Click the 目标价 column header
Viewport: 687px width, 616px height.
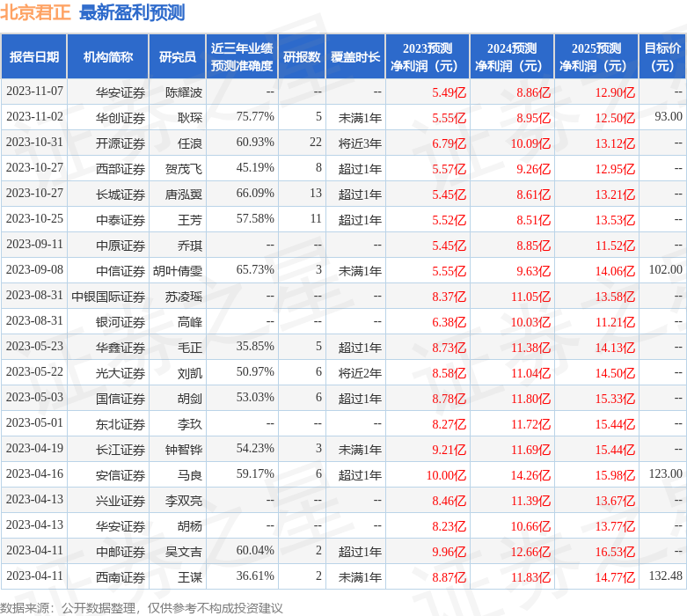pyautogui.click(x=662, y=57)
